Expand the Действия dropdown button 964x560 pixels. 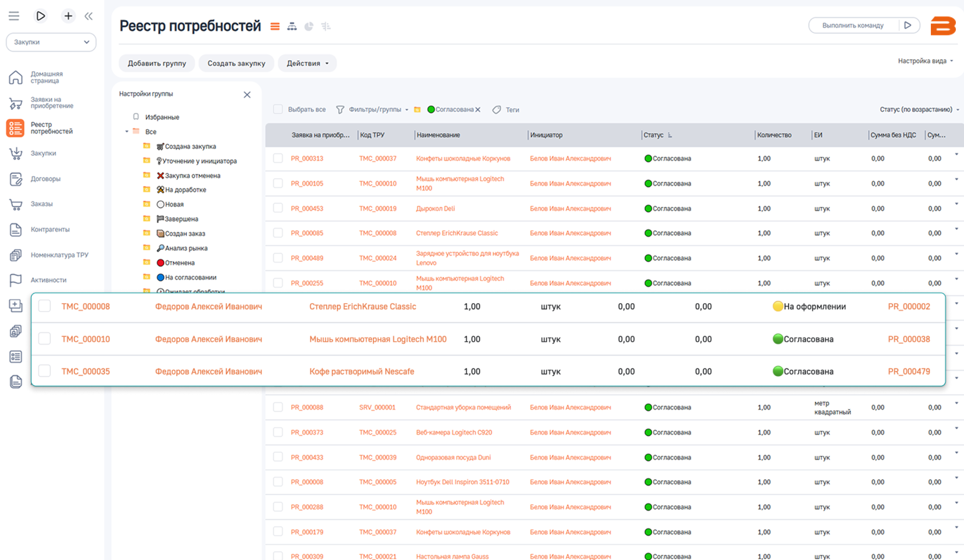(x=307, y=63)
